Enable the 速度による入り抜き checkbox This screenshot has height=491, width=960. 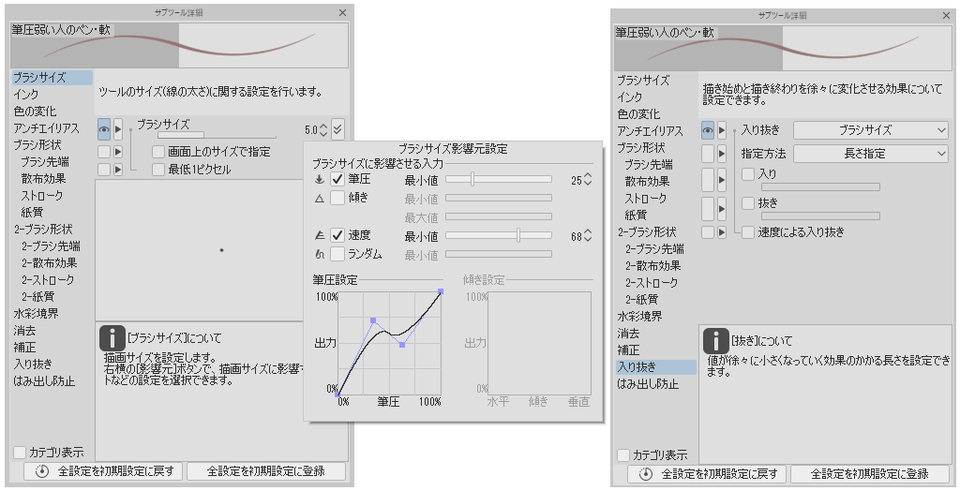(x=748, y=232)
